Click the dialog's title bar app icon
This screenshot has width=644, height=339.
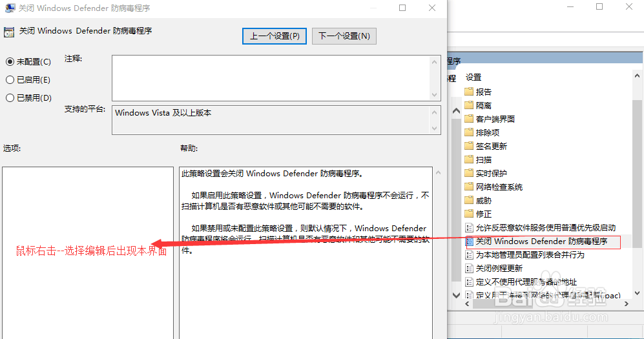[x=10, y=8]
